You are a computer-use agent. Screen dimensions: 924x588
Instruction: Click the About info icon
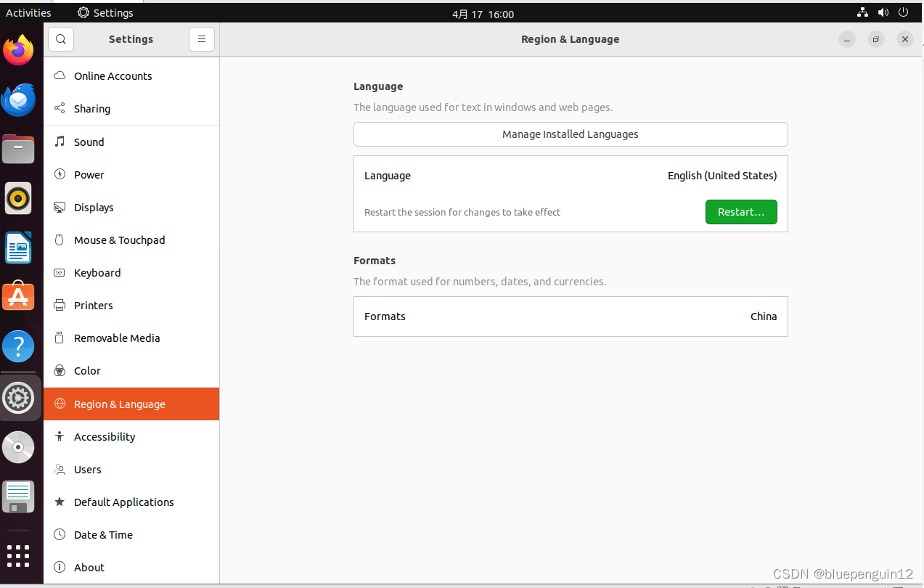pos(60,567)
